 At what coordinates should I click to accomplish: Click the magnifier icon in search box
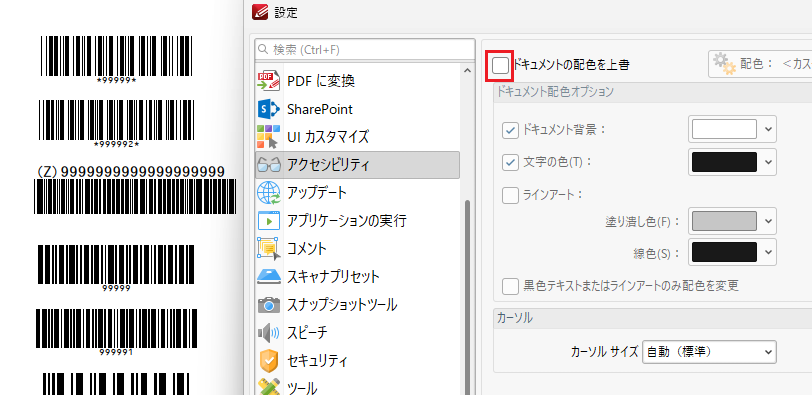[x=264, y=50]
